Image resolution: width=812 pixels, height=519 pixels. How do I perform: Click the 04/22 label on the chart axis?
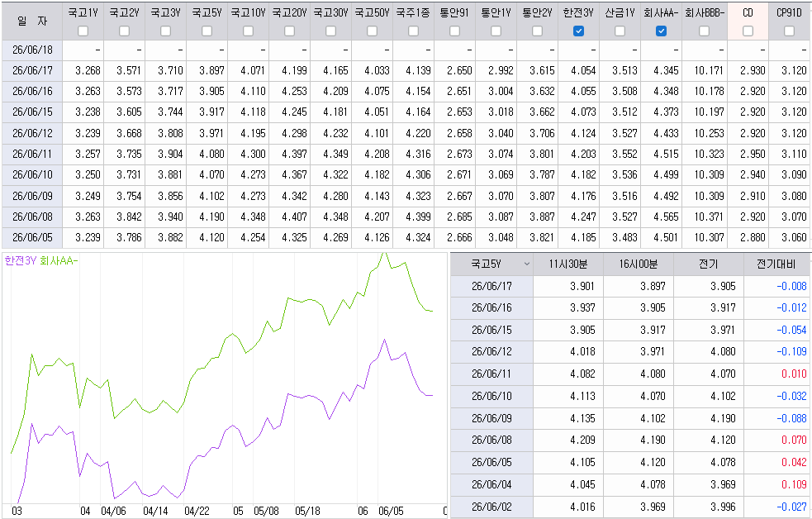pos(197,512)
